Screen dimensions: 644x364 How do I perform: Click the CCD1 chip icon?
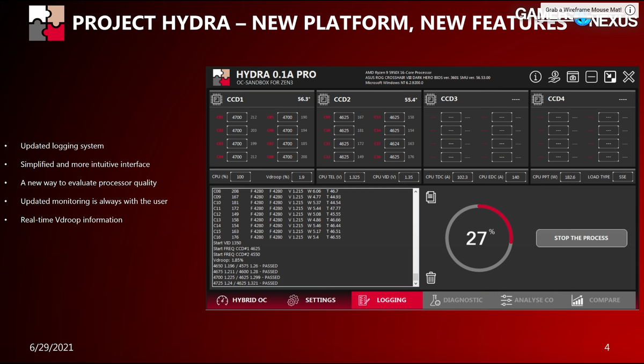click(216, 99)
